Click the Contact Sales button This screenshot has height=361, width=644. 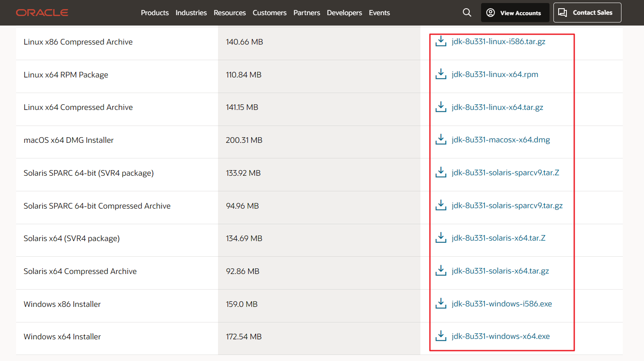587,13
